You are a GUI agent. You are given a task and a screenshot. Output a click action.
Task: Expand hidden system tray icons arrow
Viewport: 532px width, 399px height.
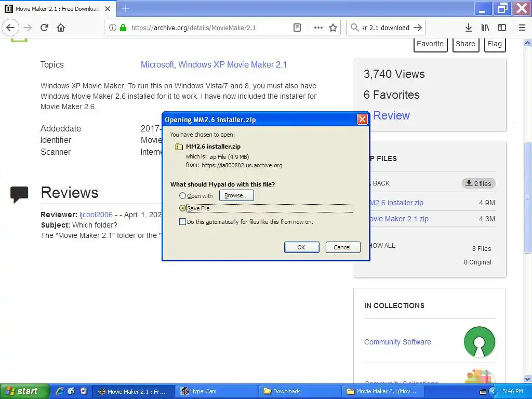[493, 392]
